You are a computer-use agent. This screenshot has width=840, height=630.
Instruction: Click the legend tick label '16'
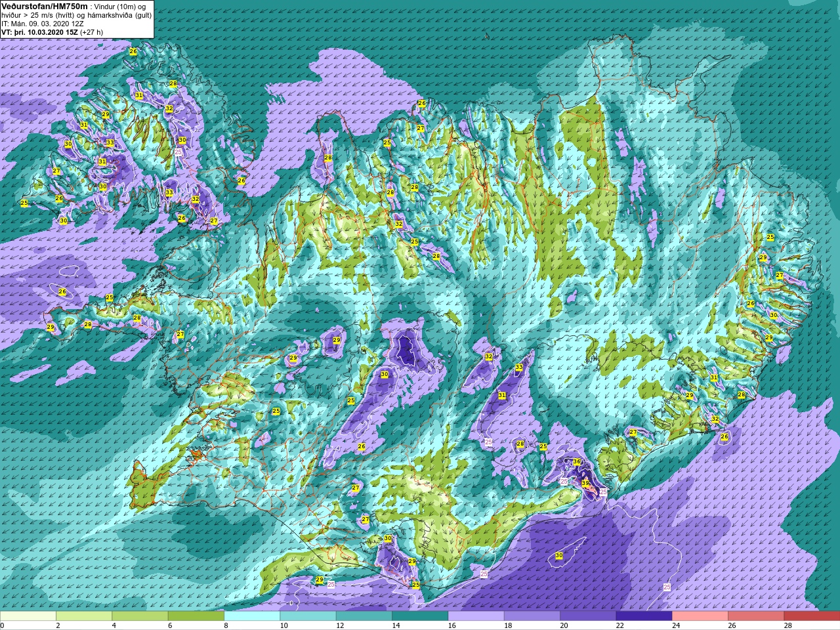(451, 625)
